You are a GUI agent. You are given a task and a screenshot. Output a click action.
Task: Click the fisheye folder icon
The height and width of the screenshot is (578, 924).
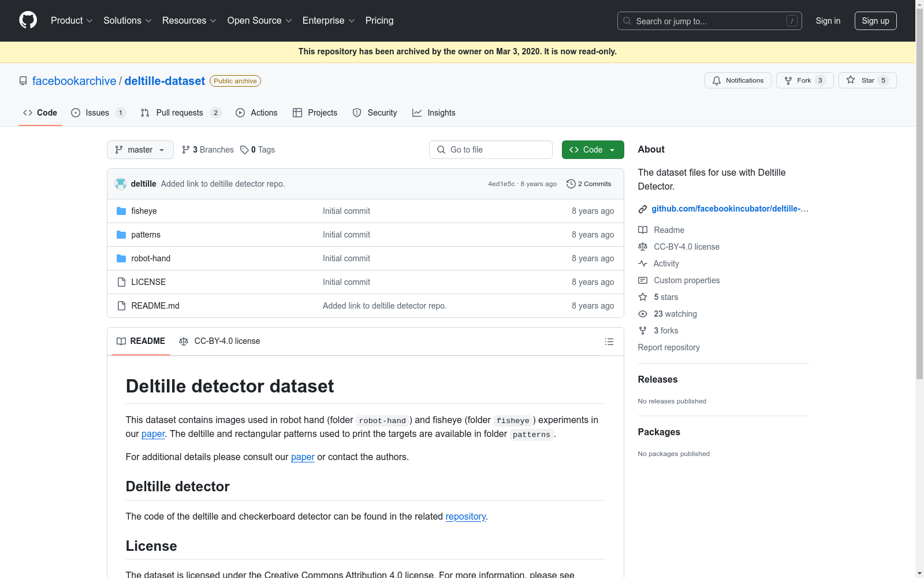pos(121,211)
